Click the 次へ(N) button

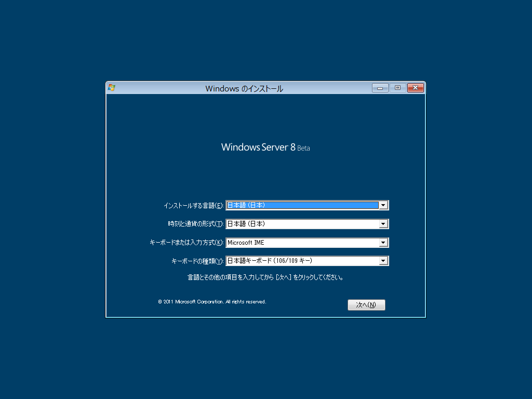366,304
